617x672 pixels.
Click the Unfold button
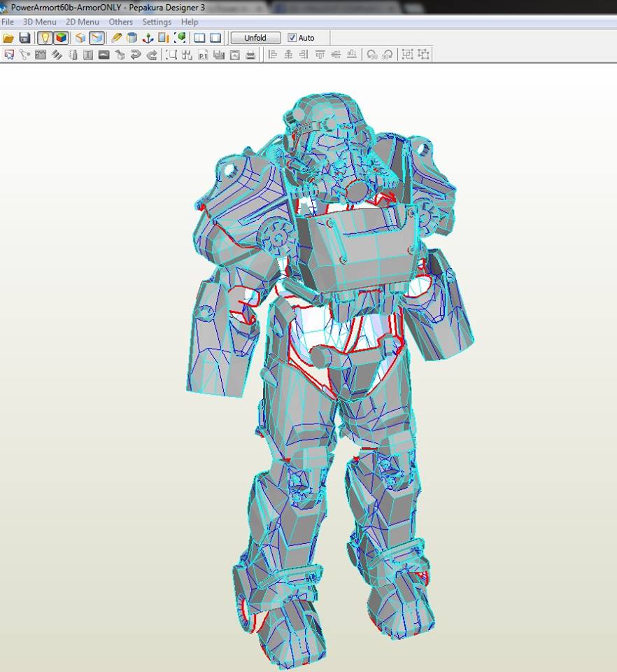click(255, 38)
